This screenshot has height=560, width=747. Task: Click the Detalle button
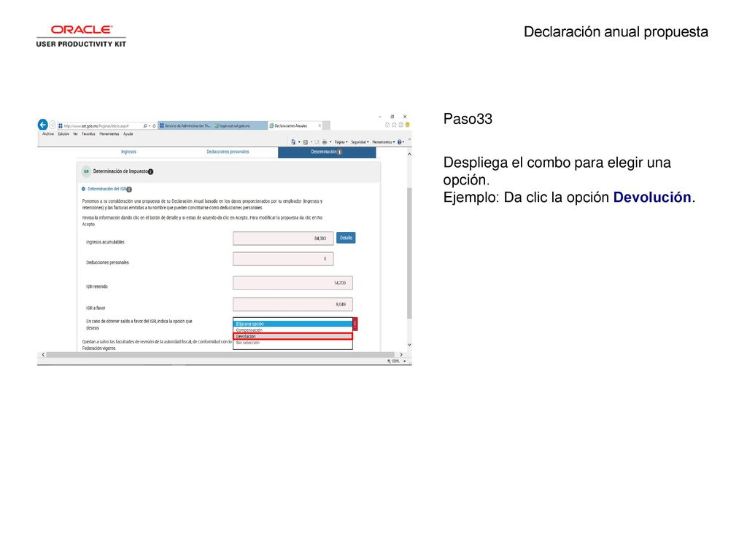[x=346, y=238]
